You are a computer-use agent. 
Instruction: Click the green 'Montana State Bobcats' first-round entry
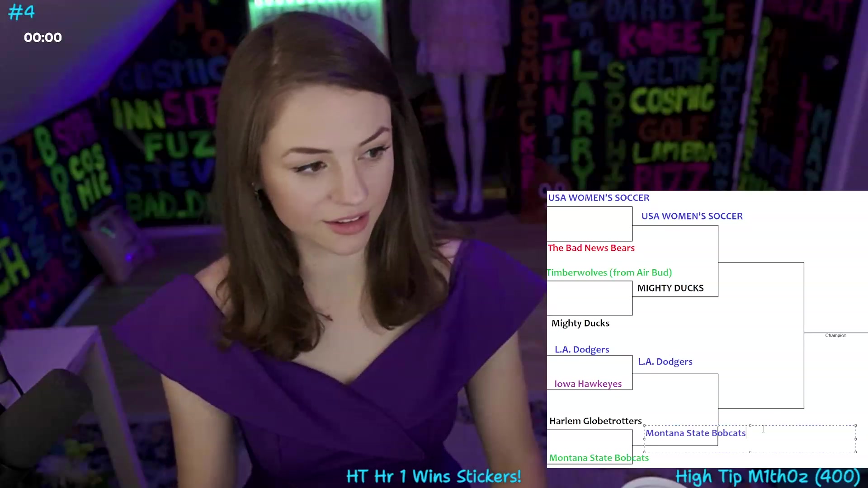click(599, 458)
